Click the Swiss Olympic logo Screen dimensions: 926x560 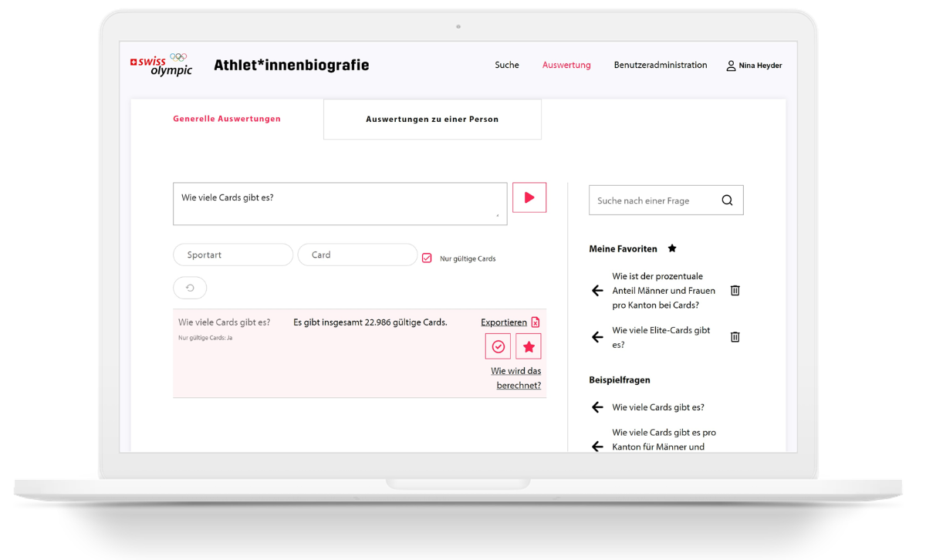(x=161, y=65)
